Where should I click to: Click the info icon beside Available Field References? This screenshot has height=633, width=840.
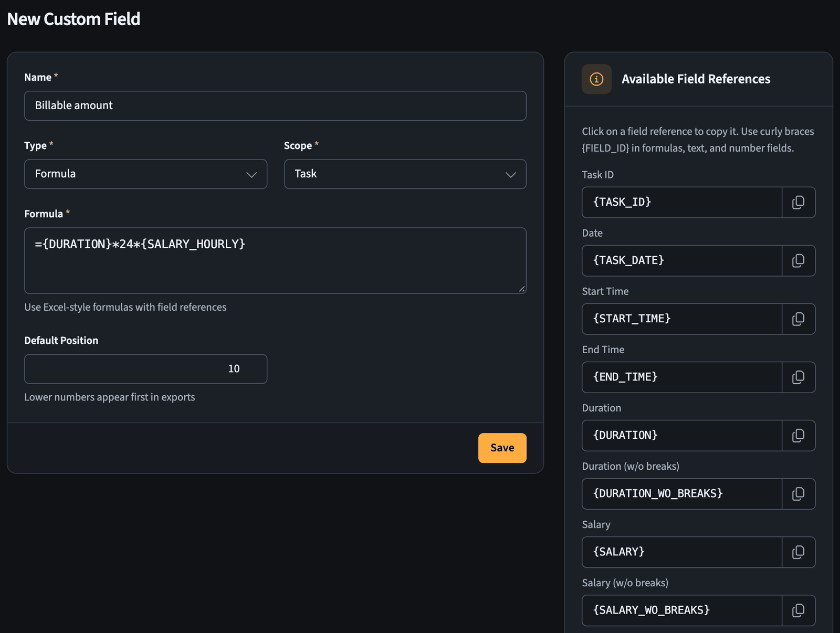coord(596,79)
